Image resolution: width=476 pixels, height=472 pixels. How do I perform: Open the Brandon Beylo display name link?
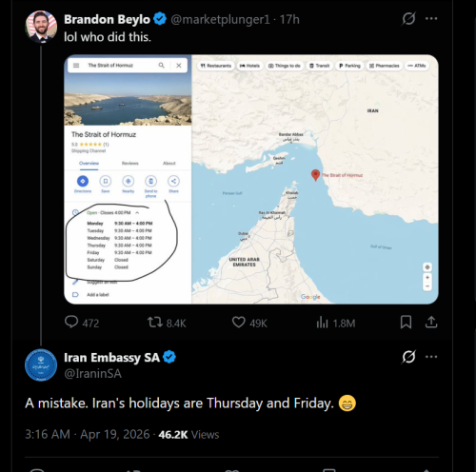pyautogui.click(x=107, y=19)
